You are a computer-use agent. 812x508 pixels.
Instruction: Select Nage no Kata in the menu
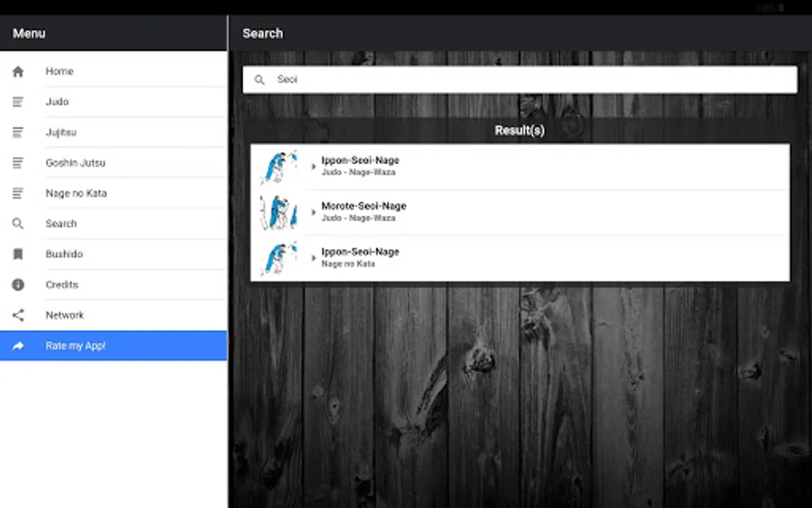point(113,194)
